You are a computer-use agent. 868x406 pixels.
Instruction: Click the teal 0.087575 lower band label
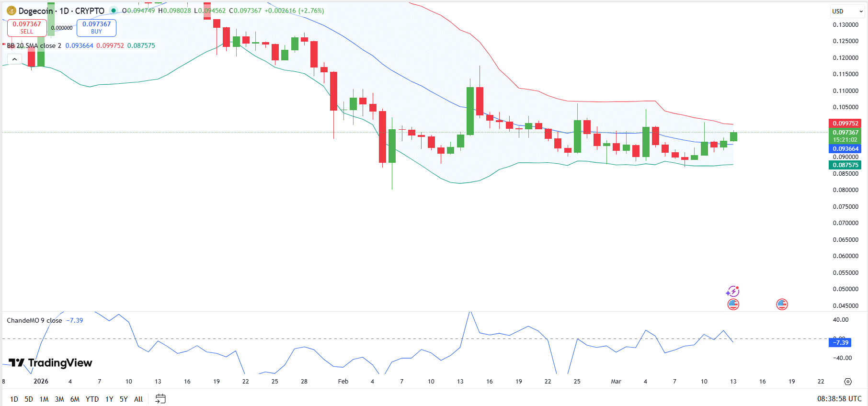[845, 165]
